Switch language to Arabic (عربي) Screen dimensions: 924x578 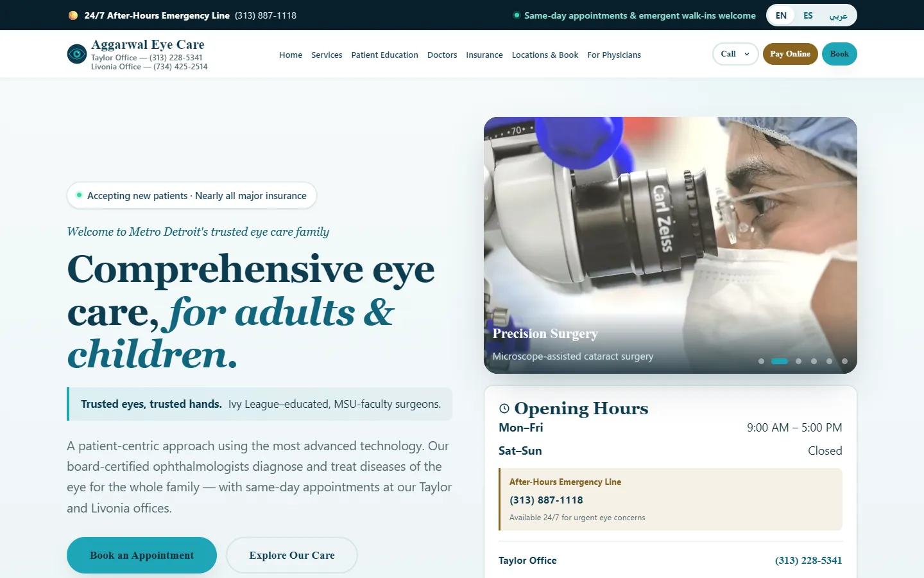click(838, 15)
